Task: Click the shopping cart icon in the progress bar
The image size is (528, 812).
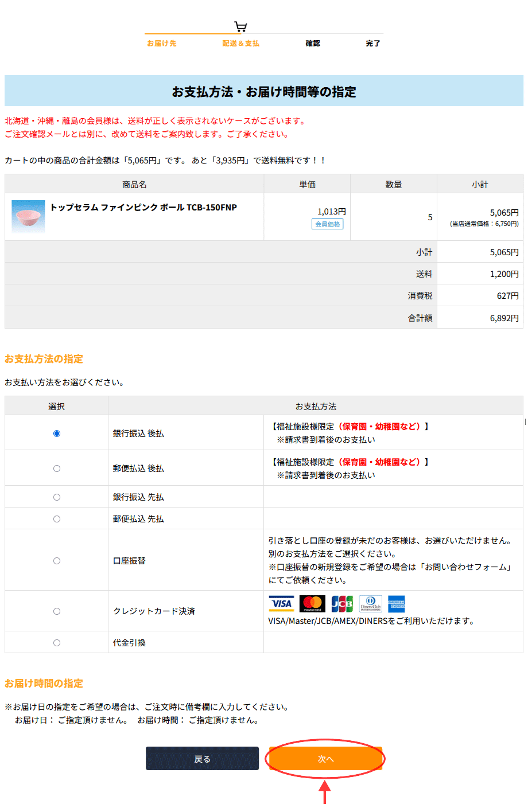Action: (240, 26)
